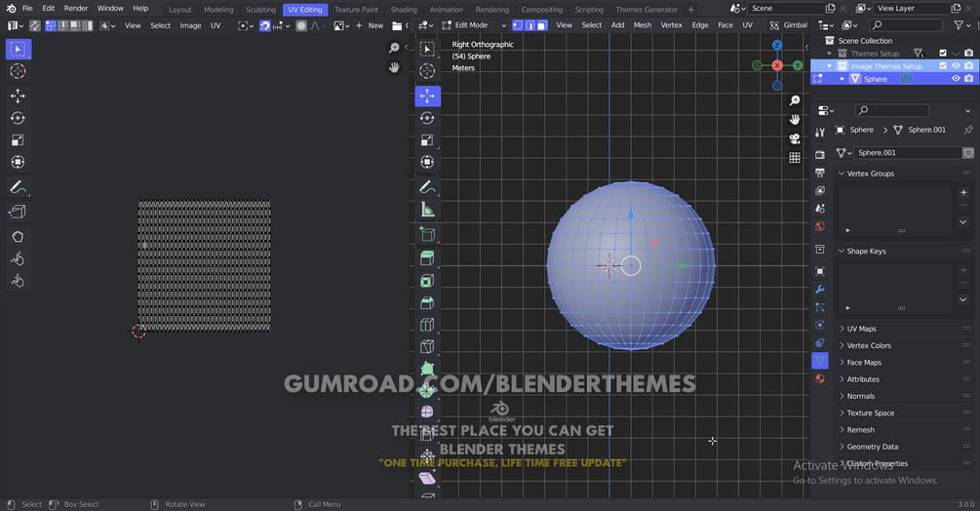Click New image button in UV editor
The image size is (980, 511).
(x=370, y=25)
